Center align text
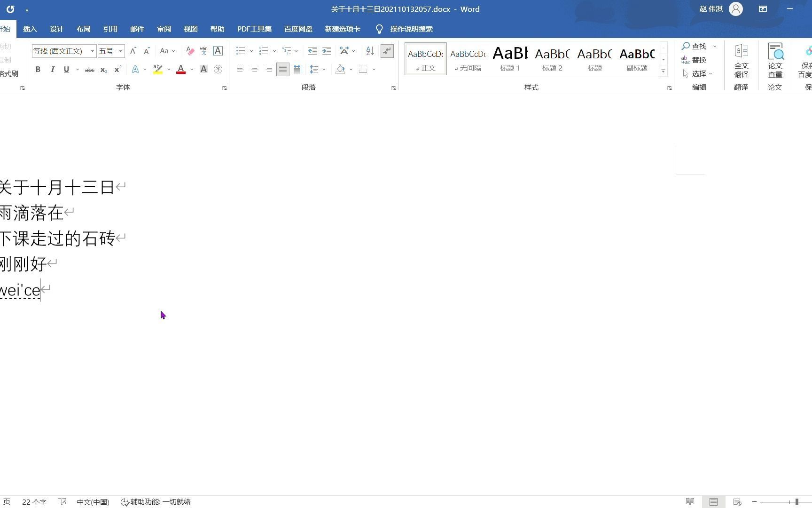This screenshot has height=508, width=812. pos(254,69)
